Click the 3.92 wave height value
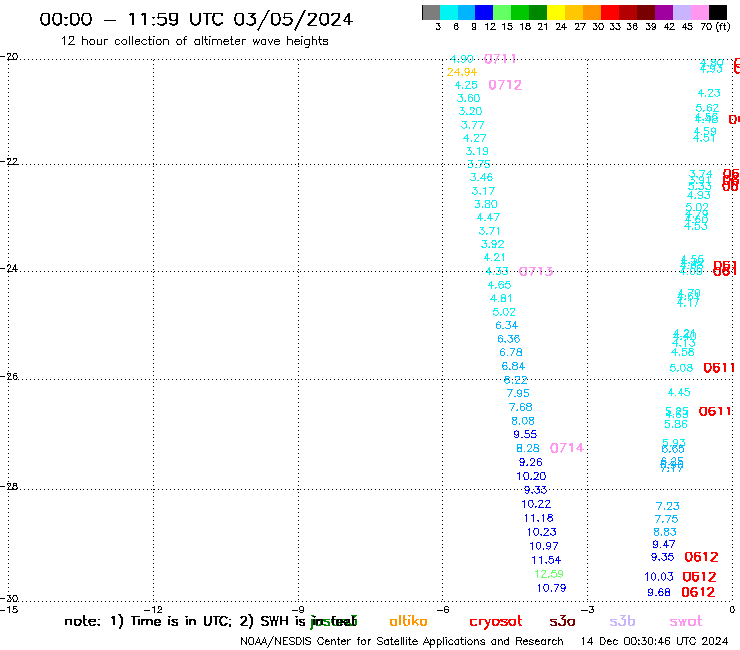740x650 pixels. 493,245
